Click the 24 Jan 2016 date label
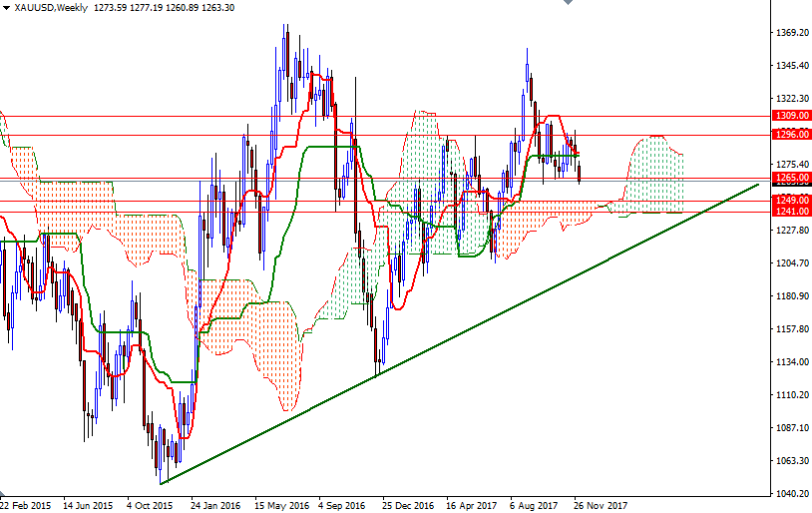The width and height of the screenshot is (812, 513). point(215,505)
